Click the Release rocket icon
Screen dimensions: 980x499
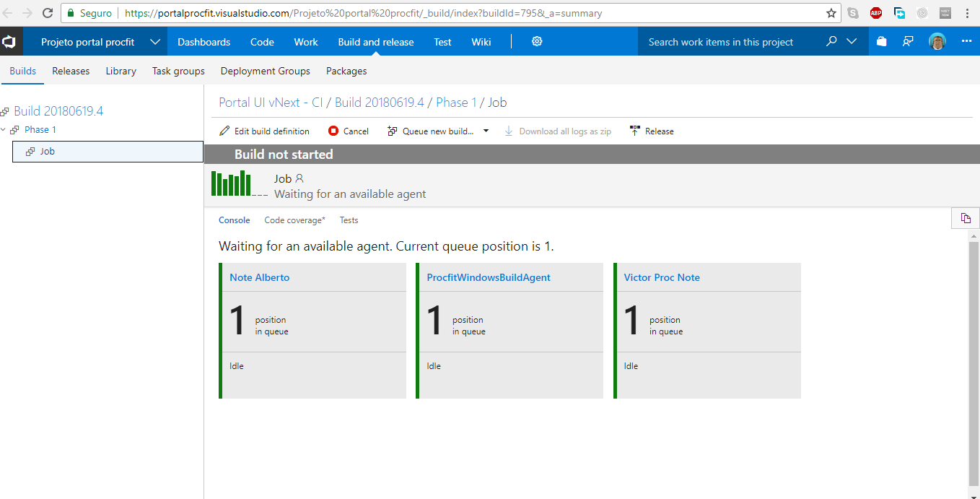[x=634, y=131]
